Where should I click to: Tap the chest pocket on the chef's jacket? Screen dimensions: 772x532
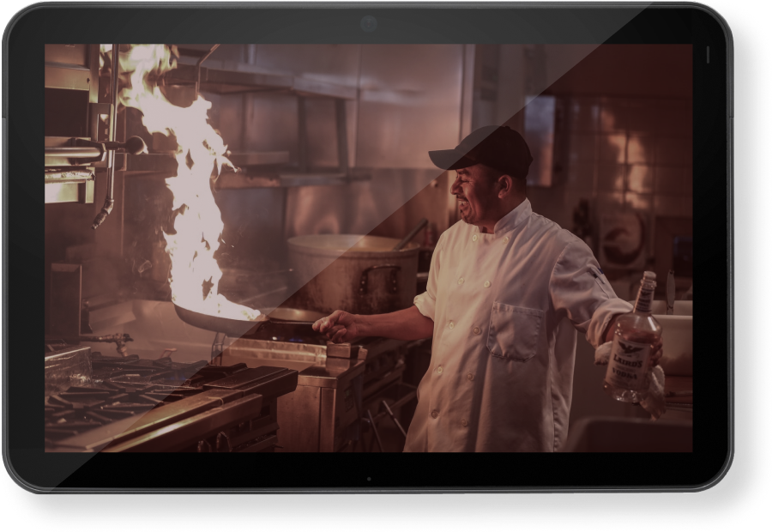click(514, 330)
